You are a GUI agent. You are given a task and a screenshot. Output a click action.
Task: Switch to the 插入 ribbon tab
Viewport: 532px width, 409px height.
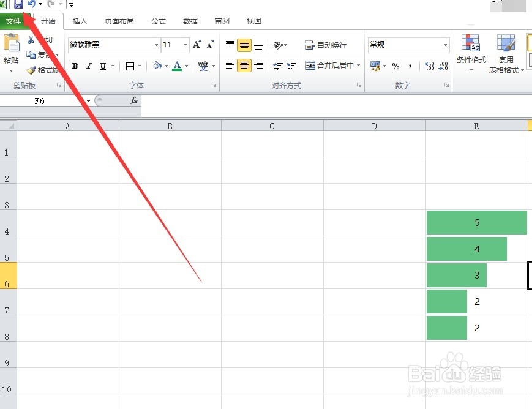pos(80,20)
